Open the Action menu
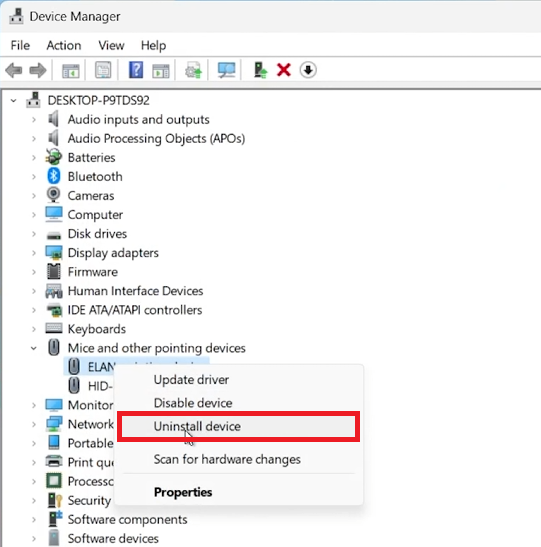 click(64, 45)
